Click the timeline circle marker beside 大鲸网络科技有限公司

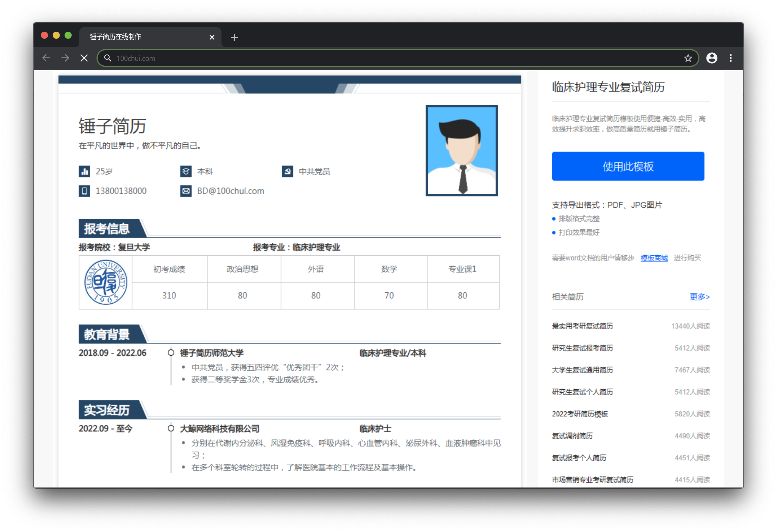[171, 428]
